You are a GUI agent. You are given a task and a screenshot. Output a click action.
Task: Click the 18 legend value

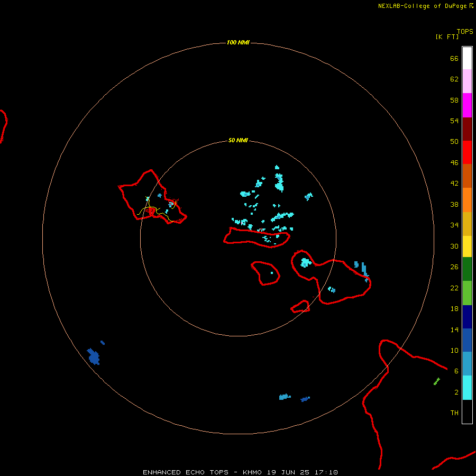454,309
